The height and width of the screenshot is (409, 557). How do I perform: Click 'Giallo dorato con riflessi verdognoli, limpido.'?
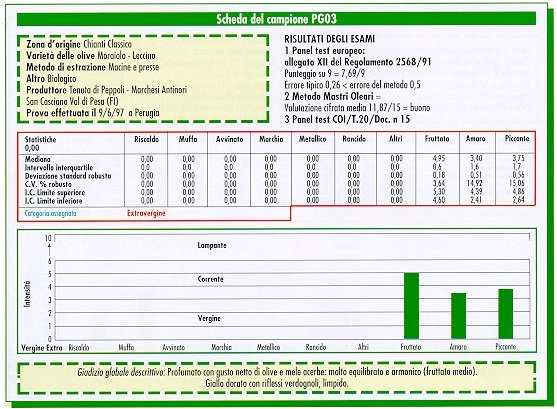pyautogui.click(x=276, y=383)
